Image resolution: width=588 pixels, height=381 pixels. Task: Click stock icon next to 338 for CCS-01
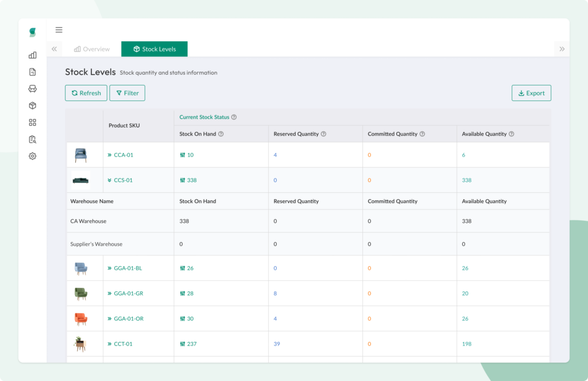point(183,180)
